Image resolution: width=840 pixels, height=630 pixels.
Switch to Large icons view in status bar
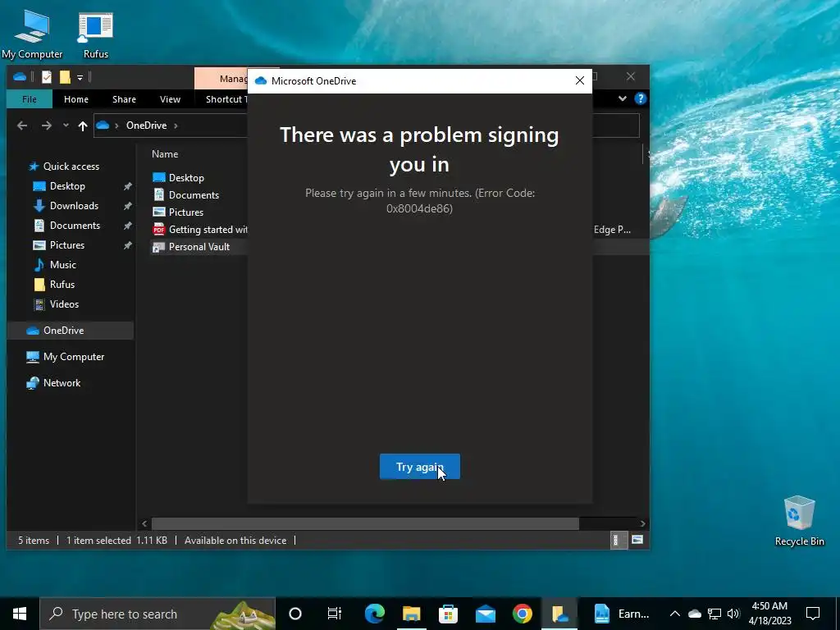[637, 540]
